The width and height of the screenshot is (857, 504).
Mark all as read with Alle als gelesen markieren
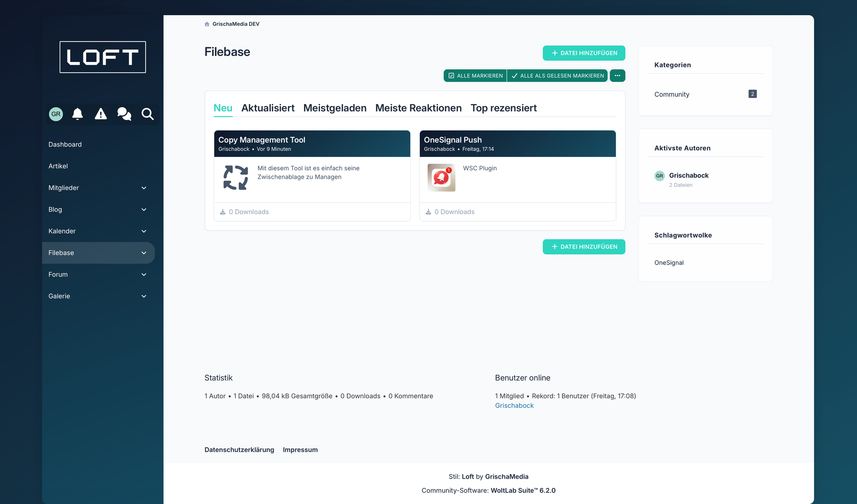557,76
